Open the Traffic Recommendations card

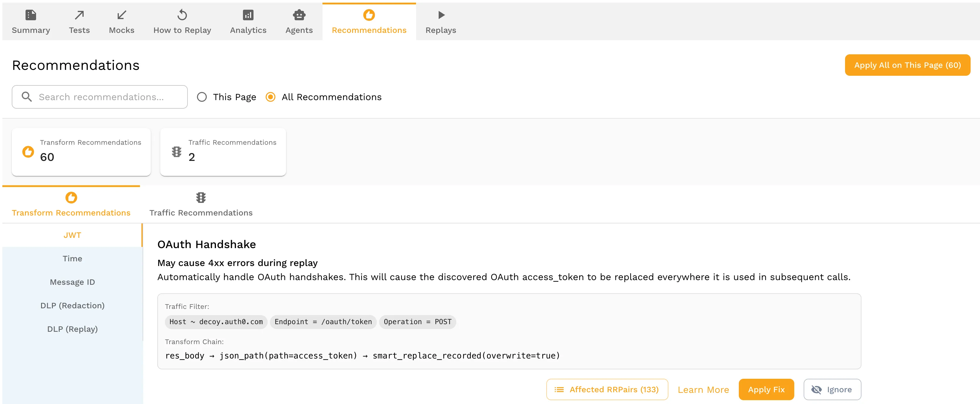[x=223, y=151]
